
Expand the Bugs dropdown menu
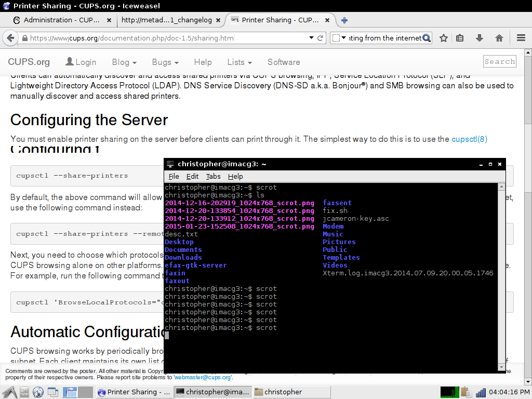pyautogui.click(x=165, y=62)
